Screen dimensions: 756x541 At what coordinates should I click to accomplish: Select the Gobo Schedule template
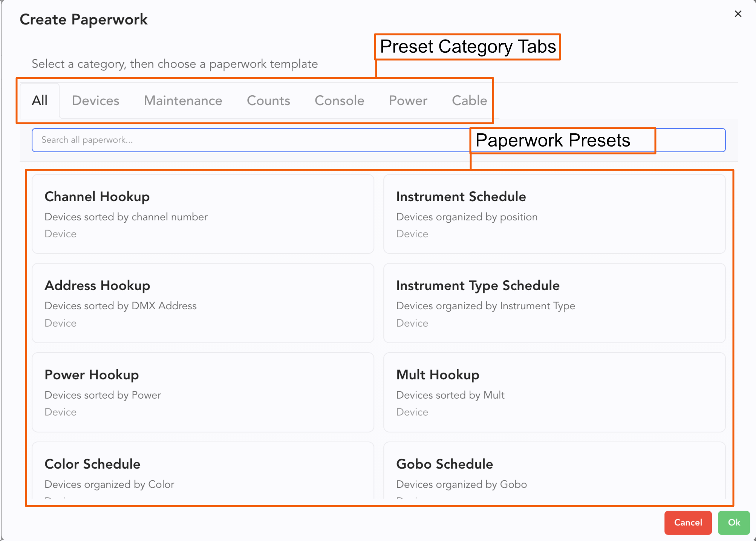click(x=554, y=473)
